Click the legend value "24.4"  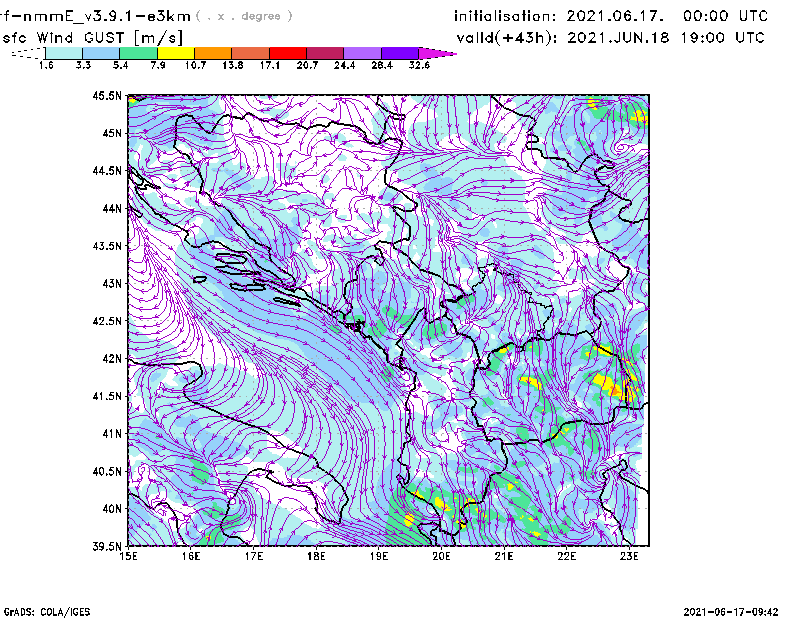tap(344, 65)
